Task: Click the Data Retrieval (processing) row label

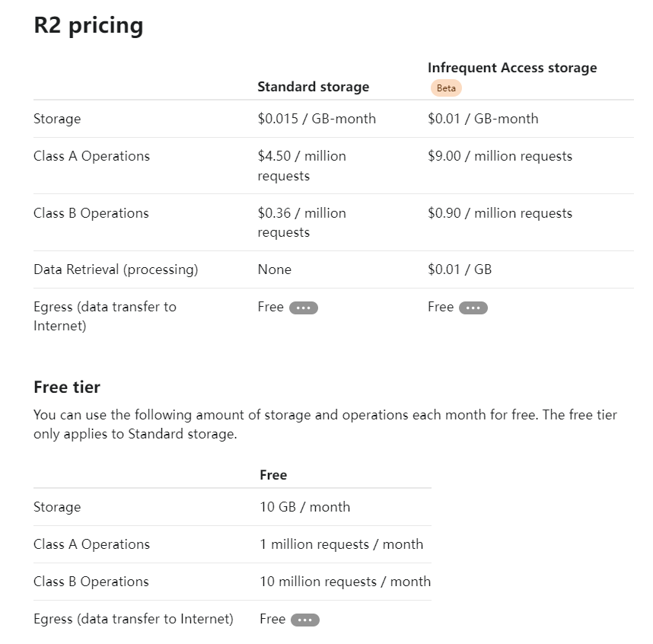Action: coord(116,269)
